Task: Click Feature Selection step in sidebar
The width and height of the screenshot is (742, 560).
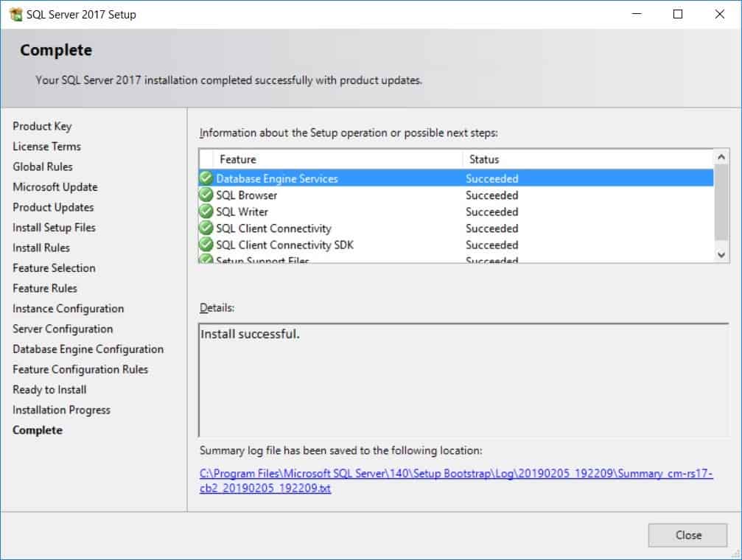Action: click(x=54, y=268)
